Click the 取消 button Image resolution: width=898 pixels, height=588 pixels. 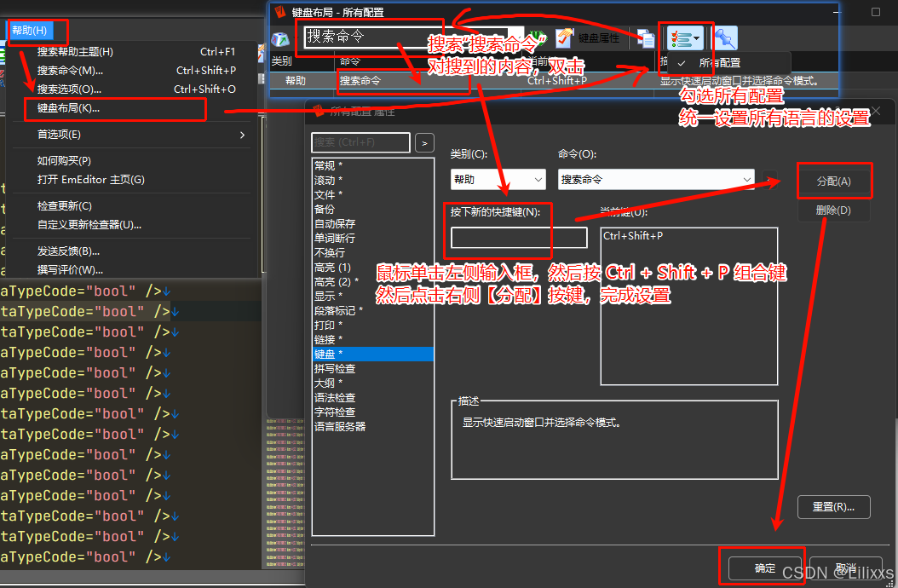(x=845, y=568)
